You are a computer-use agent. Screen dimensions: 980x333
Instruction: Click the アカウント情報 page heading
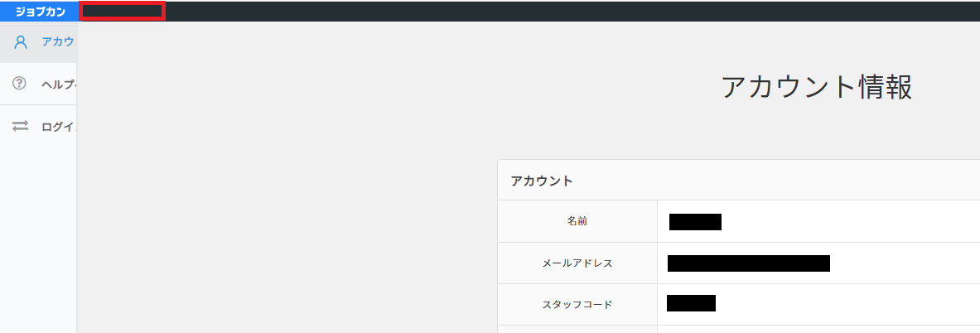(x=816, y=88)
